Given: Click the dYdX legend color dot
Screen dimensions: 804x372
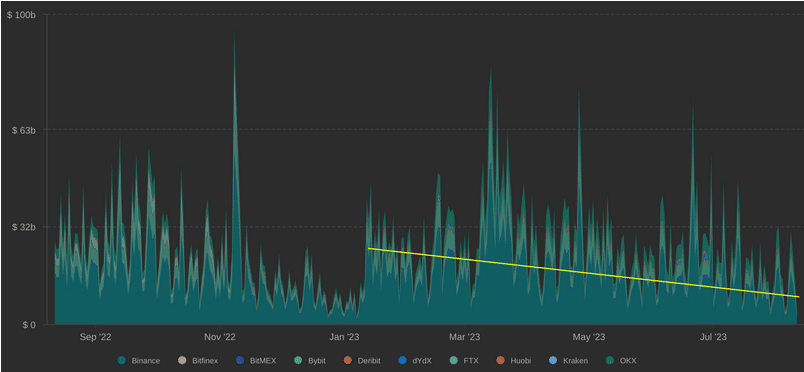Looking at the screenshot, I should coord(402,361).
